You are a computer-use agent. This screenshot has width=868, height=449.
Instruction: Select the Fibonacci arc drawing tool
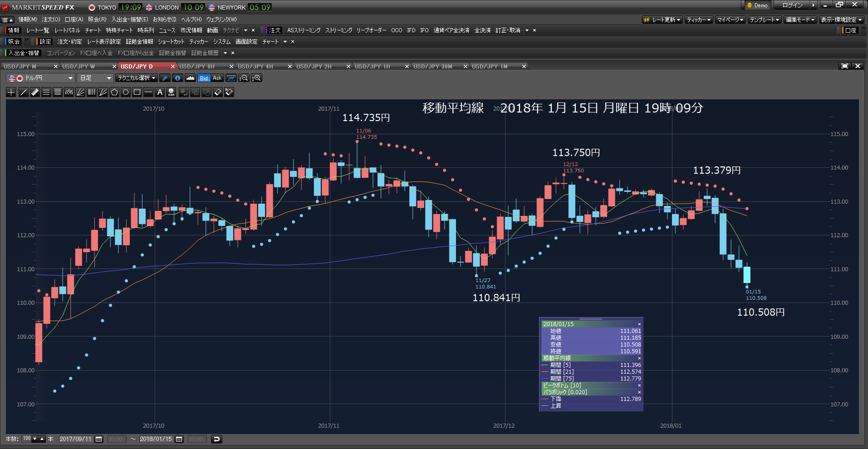click(x=69, y=92)
